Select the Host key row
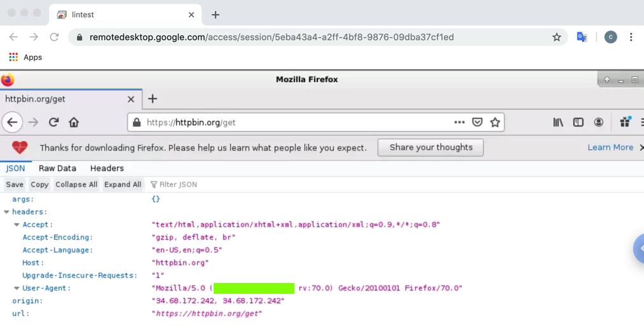Screen dimensions: 644x332 point(33,263)
